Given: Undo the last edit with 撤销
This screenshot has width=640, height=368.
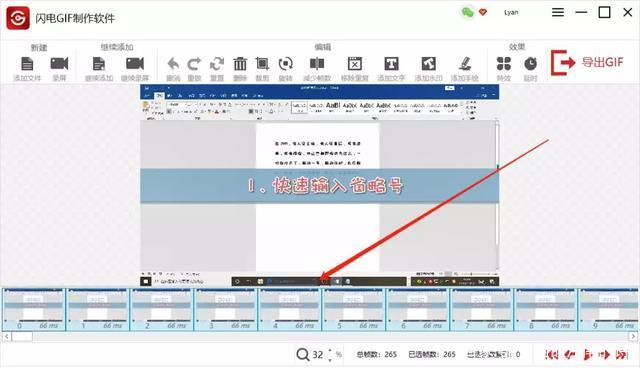Looking at the screenshot, I should pos(173,64).
